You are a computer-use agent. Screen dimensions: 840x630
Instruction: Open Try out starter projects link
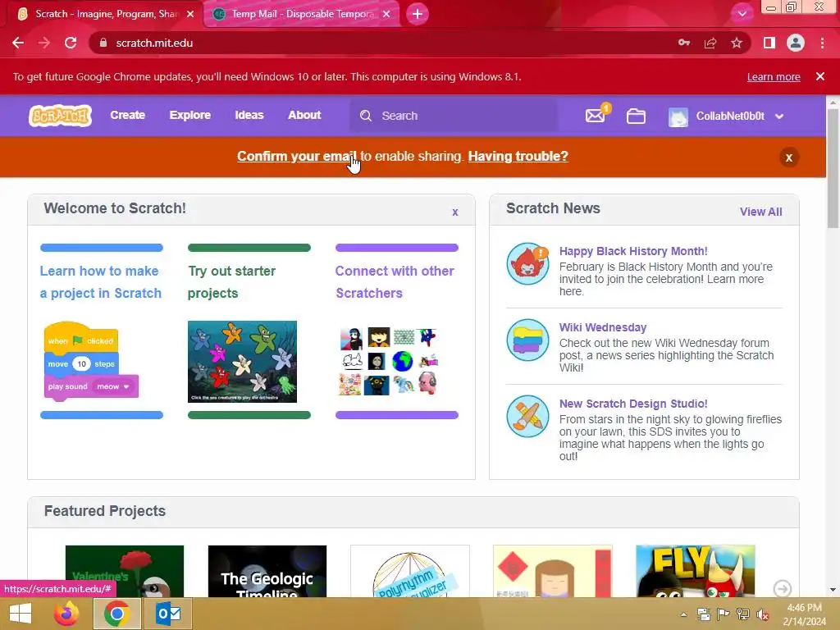click(x=231, y=282)
